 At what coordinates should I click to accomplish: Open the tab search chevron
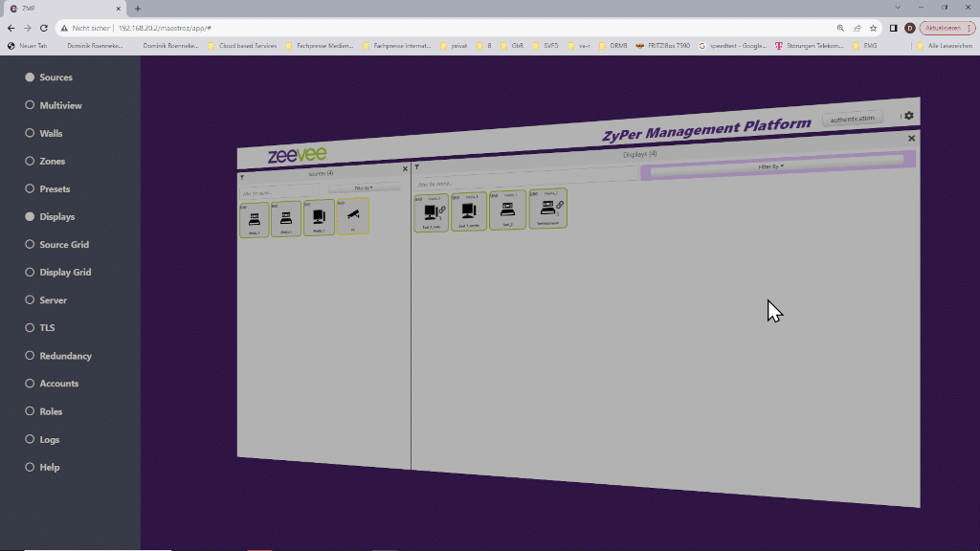click(x=898, y=8)
